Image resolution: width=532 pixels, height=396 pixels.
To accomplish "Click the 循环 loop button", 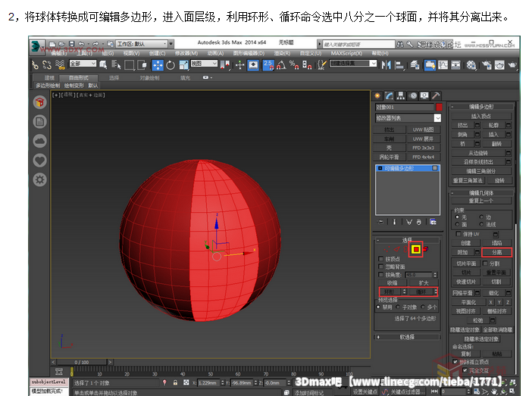I will [x=421, y=292].
